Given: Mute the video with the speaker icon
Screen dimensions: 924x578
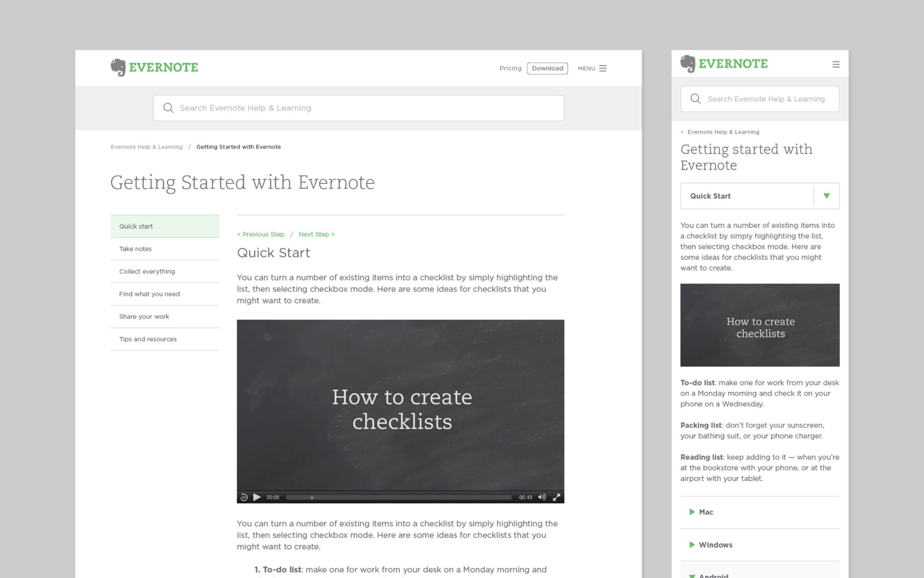Looking at the screenshot, I should (x=542, y=497).
